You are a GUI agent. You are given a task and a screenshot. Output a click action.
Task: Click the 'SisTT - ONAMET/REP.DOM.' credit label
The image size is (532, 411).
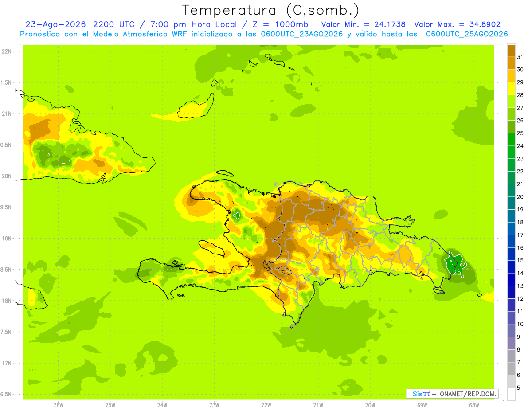(452, 394)
